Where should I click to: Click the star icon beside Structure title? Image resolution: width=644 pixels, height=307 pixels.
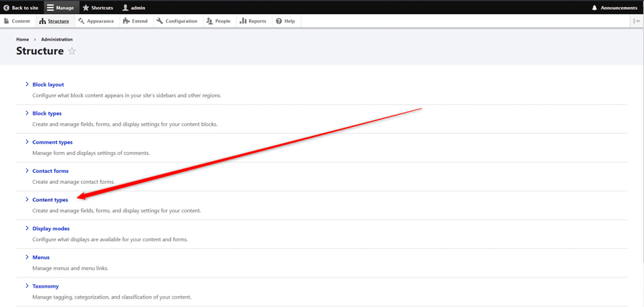coord(72,51)
